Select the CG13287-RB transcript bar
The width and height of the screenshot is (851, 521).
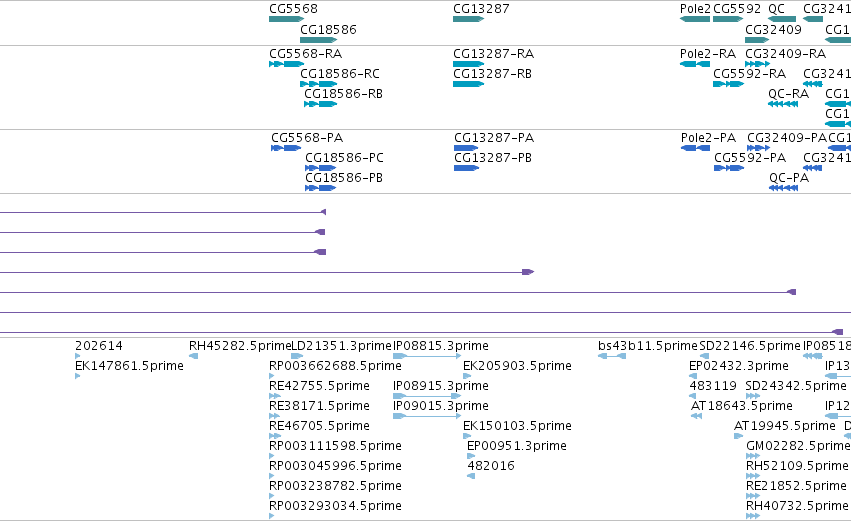click(468, 84)
